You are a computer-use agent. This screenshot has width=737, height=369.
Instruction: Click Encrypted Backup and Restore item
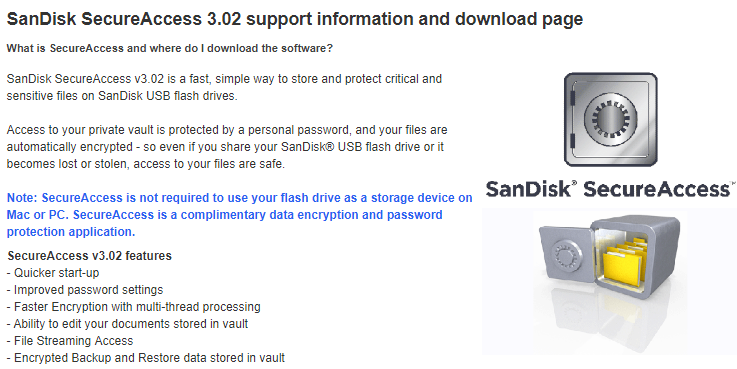(146, 358)
